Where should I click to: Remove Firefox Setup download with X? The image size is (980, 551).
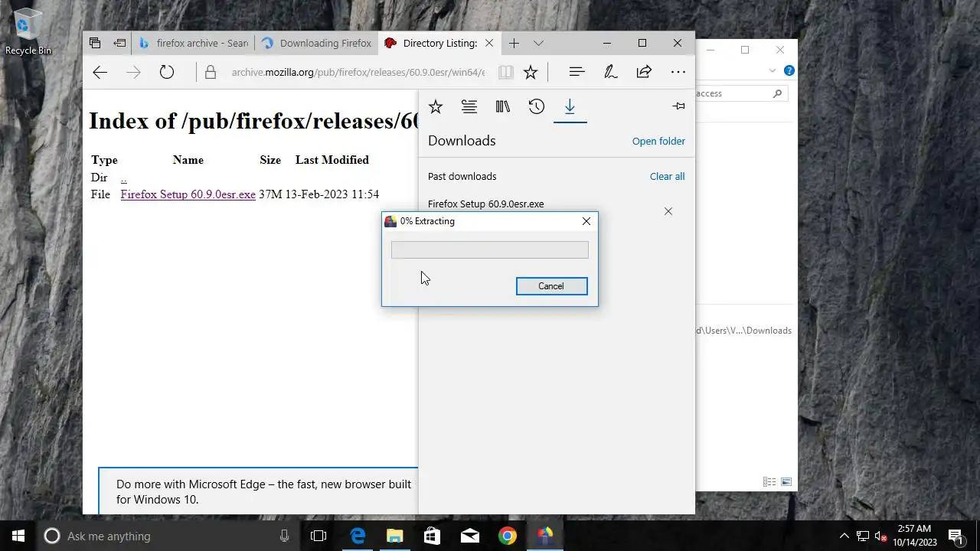[668, 211]
